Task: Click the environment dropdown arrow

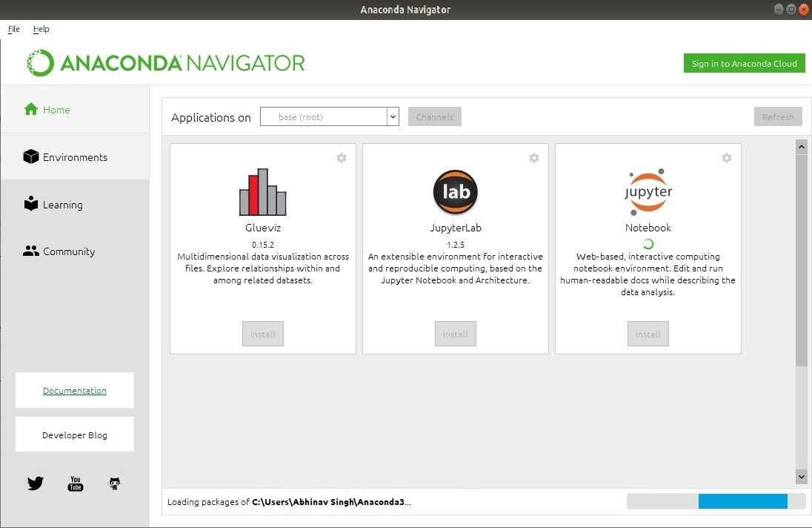Action: click(393, 117)
